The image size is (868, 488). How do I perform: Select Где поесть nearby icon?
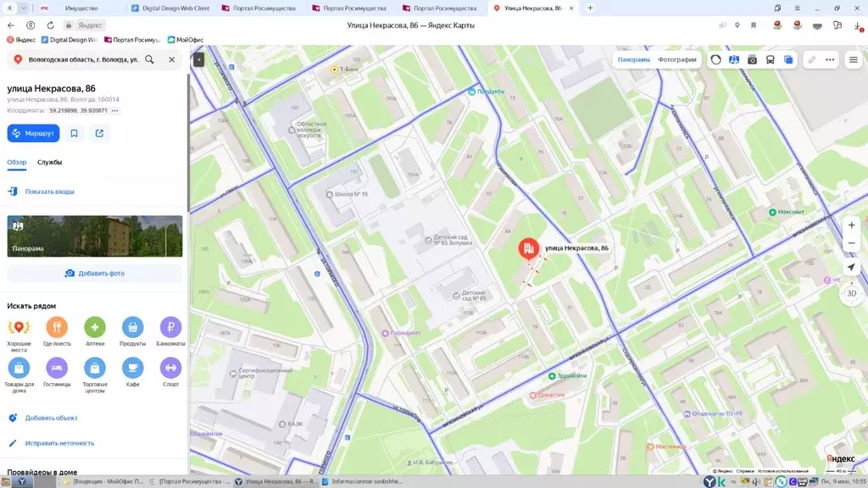[57, 328]
